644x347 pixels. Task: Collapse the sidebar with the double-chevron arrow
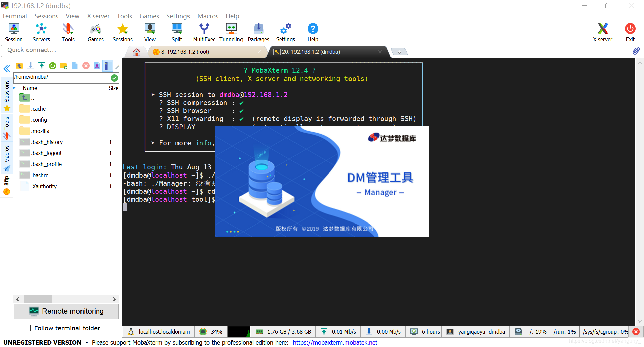[7, 69]
